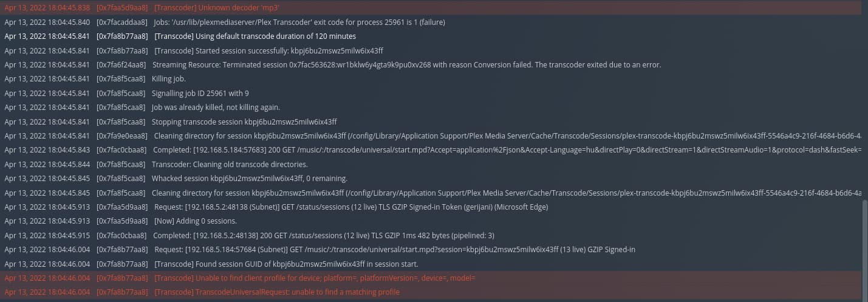Click the vertical scrollbar thumb on right
868x302 pixels.
(x=865, y=251)
